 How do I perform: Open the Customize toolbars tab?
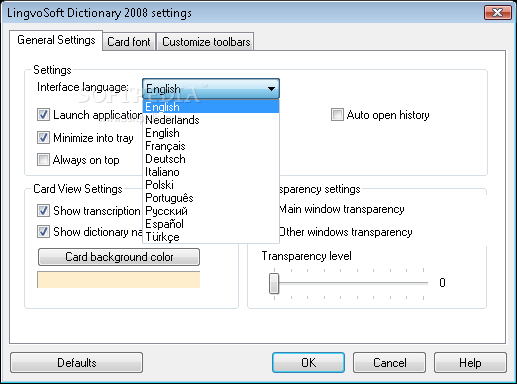click(206, 42)
